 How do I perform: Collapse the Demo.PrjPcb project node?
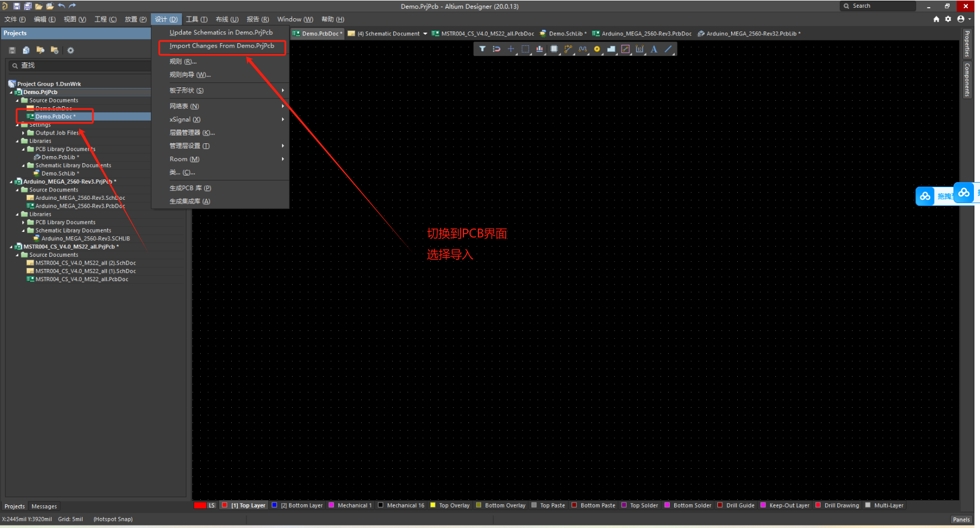coord(11,92)
